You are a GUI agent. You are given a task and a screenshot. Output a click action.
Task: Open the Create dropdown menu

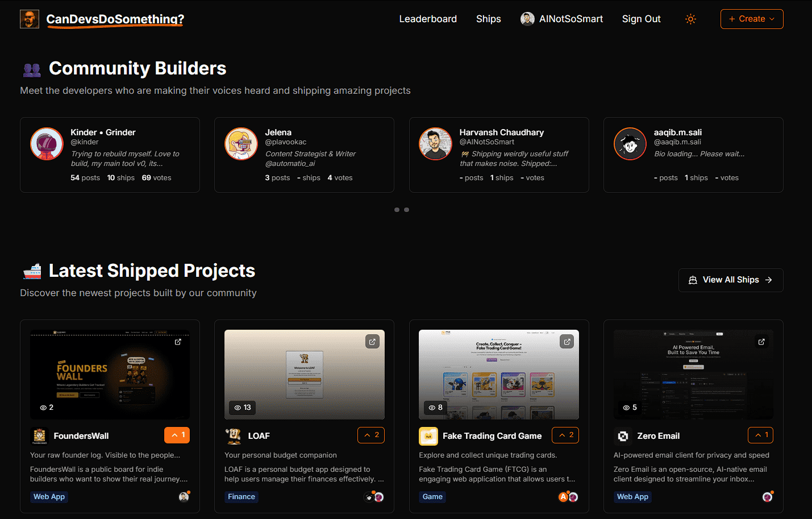pos(751,19)
